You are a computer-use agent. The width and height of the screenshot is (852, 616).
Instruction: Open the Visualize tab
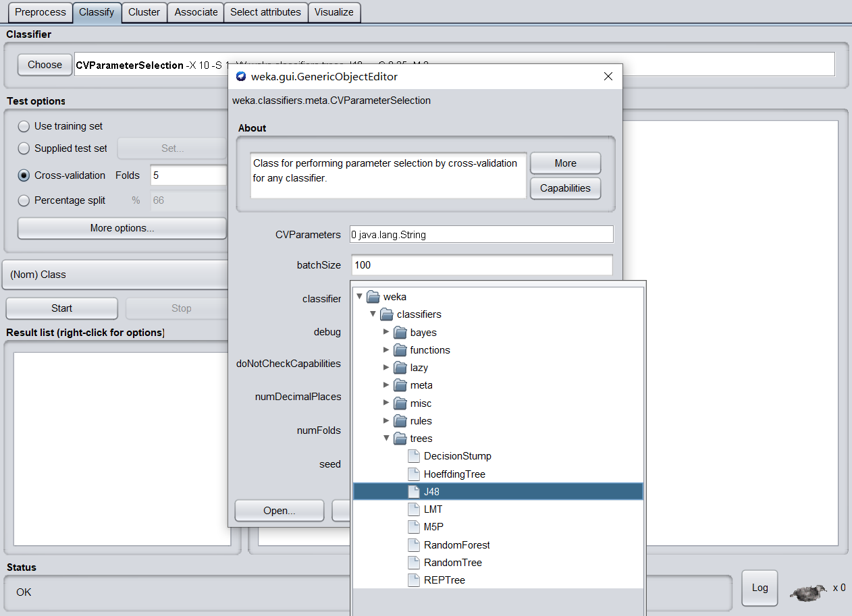334,12
